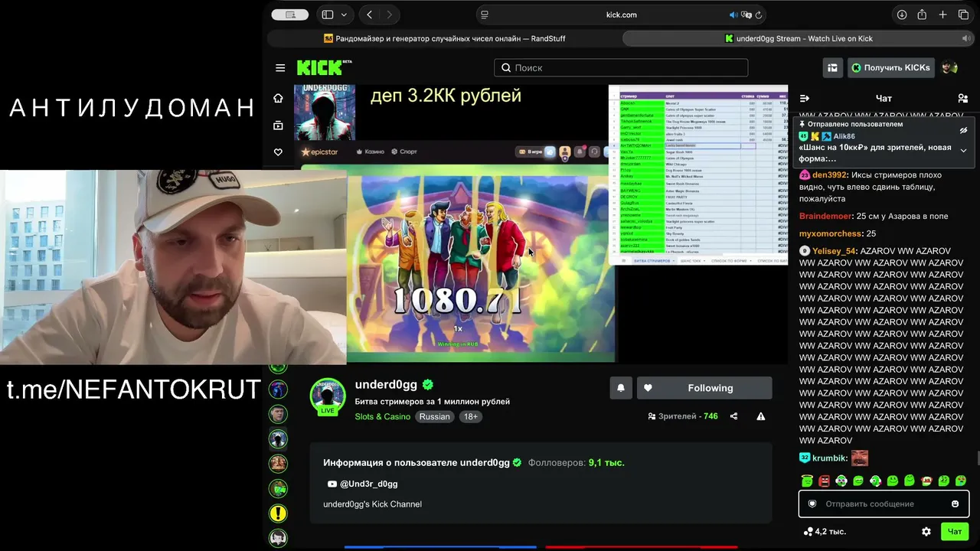Open the Kick hamburger menu
The image size is (980, 551).
coord(280,67)
